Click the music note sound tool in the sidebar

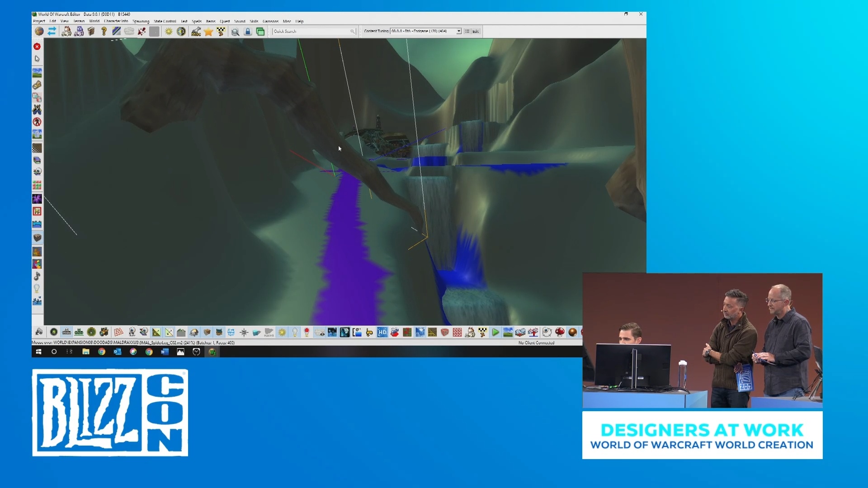37,276
